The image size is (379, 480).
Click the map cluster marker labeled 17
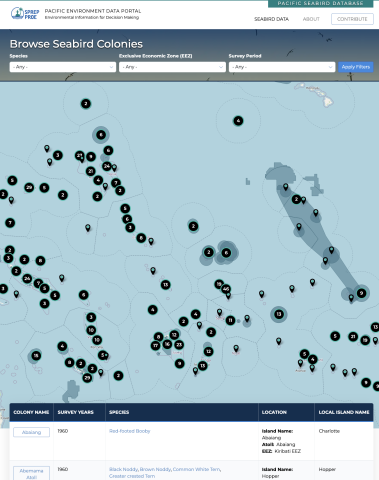(155, 345)
